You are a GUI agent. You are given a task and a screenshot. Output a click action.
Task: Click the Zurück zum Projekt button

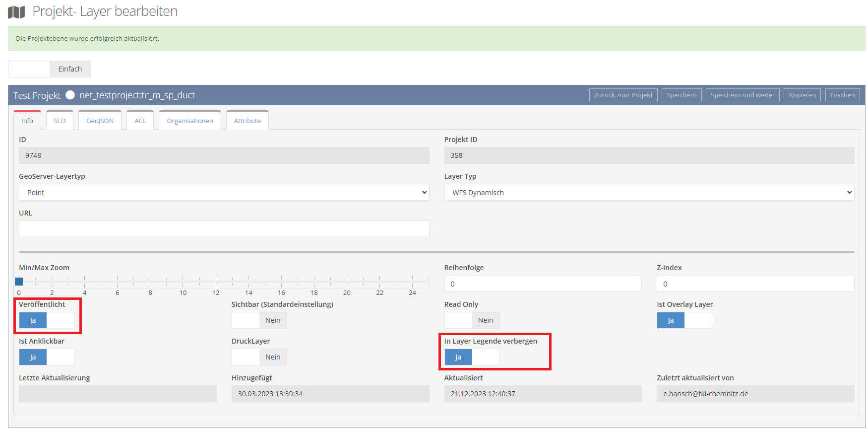coord(623,95)
